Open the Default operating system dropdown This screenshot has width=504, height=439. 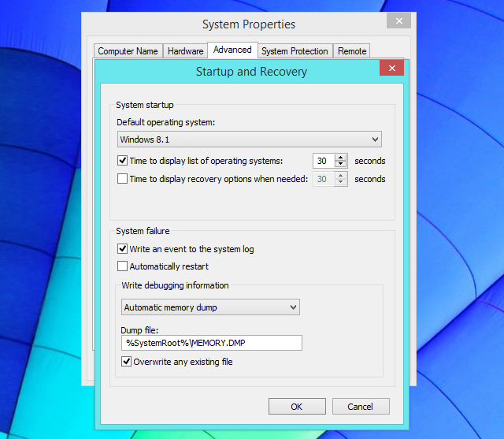click(250, 140)
